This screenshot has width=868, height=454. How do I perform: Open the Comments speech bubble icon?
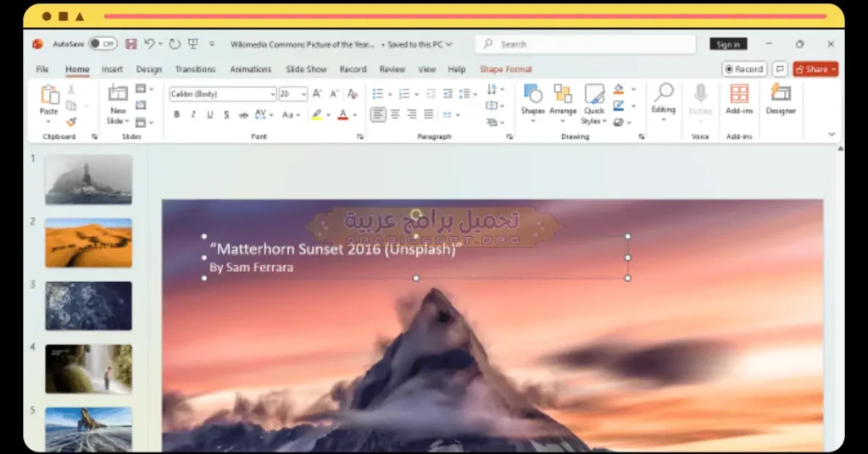pos(780,69)
